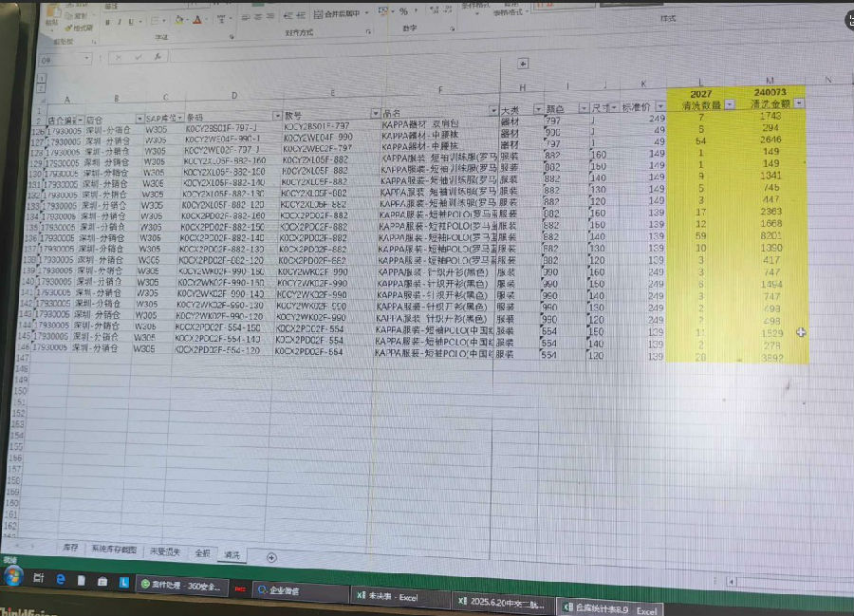Viewport: 854px width, 616px height.
Task: Click the Merge and Center button
Action: pos(338,13)
